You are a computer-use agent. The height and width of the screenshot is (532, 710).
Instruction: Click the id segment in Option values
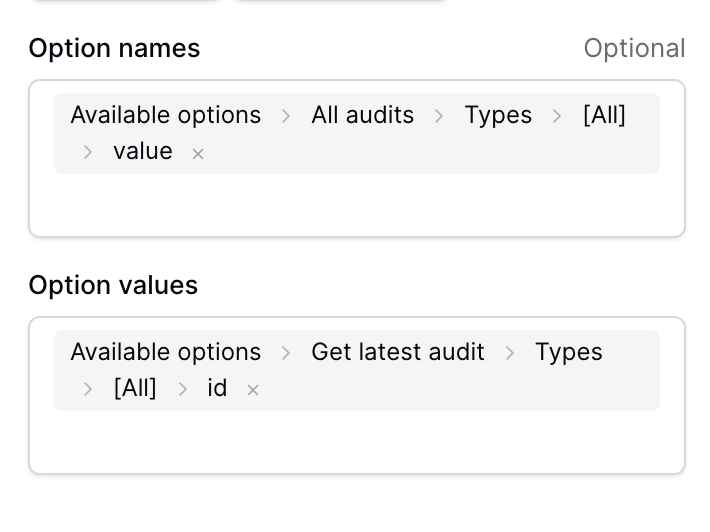pyautogui.click(x=217, y=388)
